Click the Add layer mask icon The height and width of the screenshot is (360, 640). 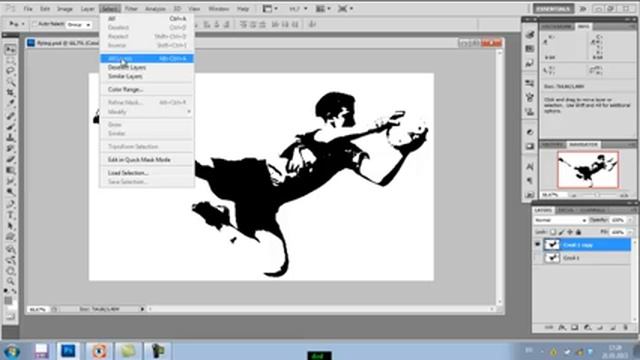coord(574,327)
